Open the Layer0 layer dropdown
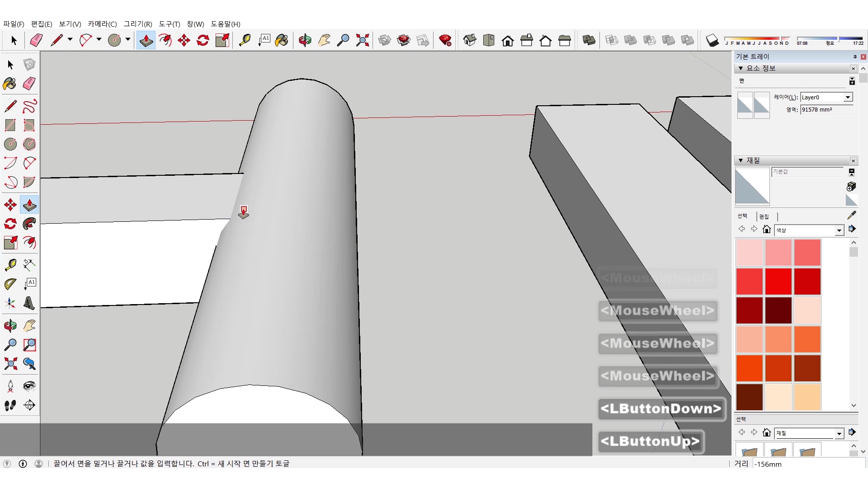 (848, 98)
